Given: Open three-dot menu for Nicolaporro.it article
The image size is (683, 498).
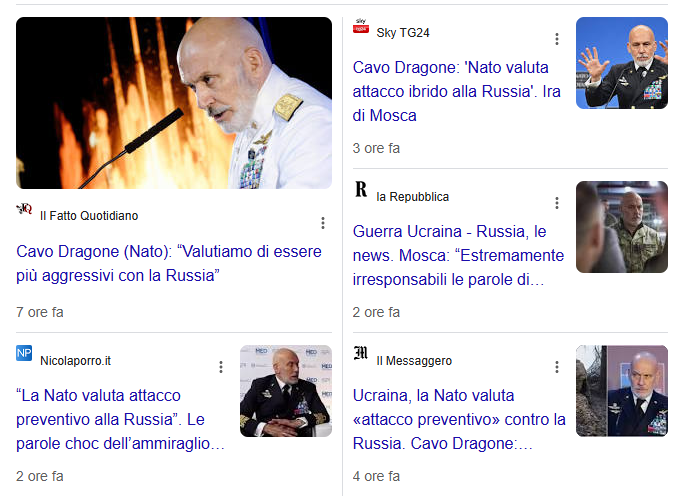Looking at the screenshot, I should (x=221, y=367).
